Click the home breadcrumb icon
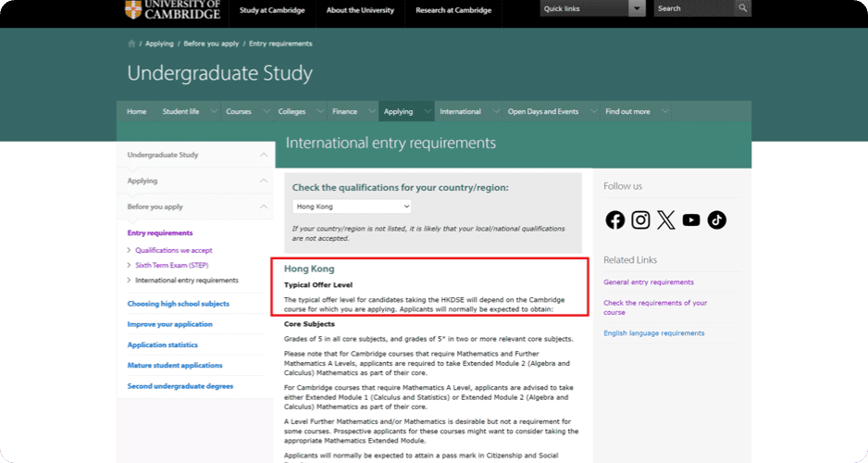 [131, 44]
